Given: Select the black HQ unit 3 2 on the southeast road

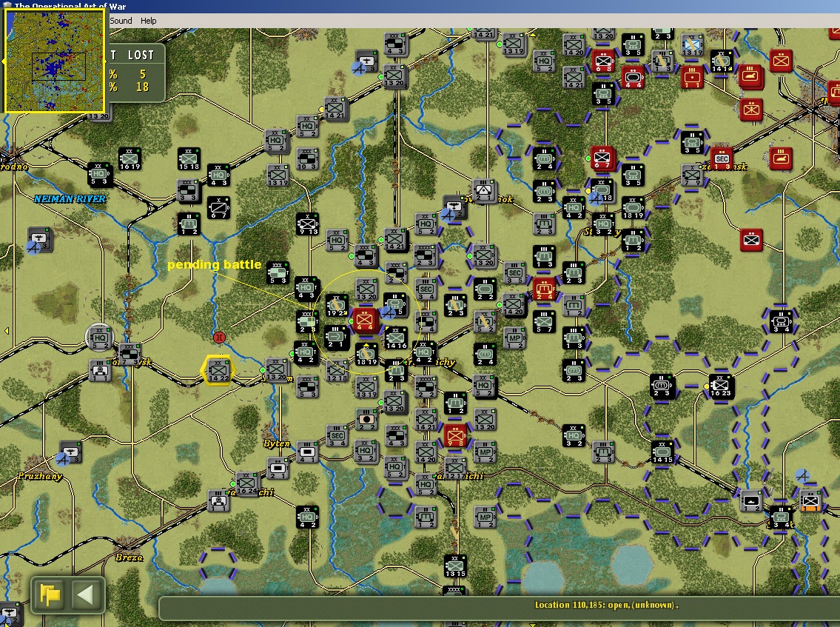Looking at the screenshot, I should coord(574,435).
